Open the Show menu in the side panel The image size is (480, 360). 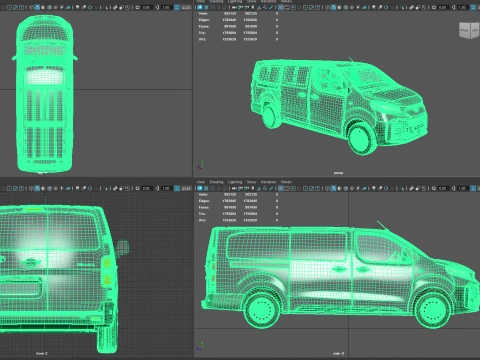[x=251, y=182]
